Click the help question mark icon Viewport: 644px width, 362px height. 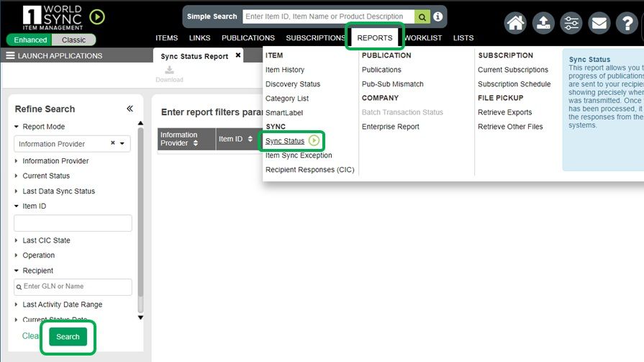tap(627, 23)
